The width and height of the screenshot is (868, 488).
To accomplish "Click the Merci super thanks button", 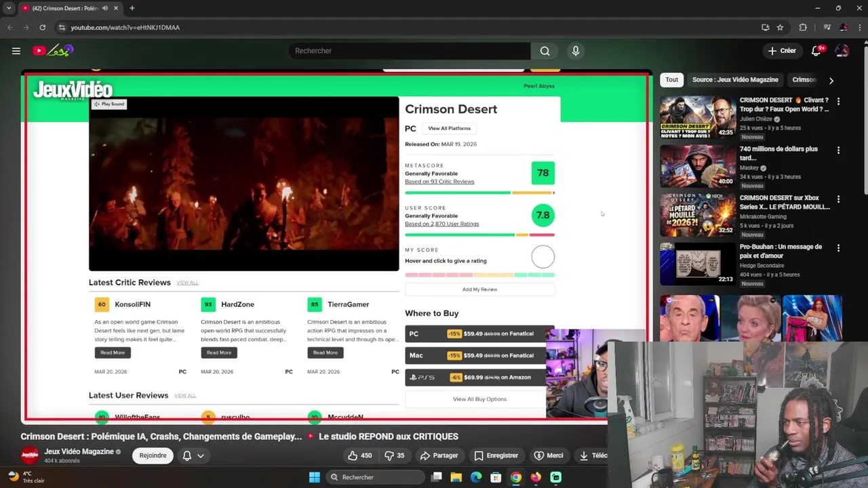I will pyautogui.click(x=549, y=455).
